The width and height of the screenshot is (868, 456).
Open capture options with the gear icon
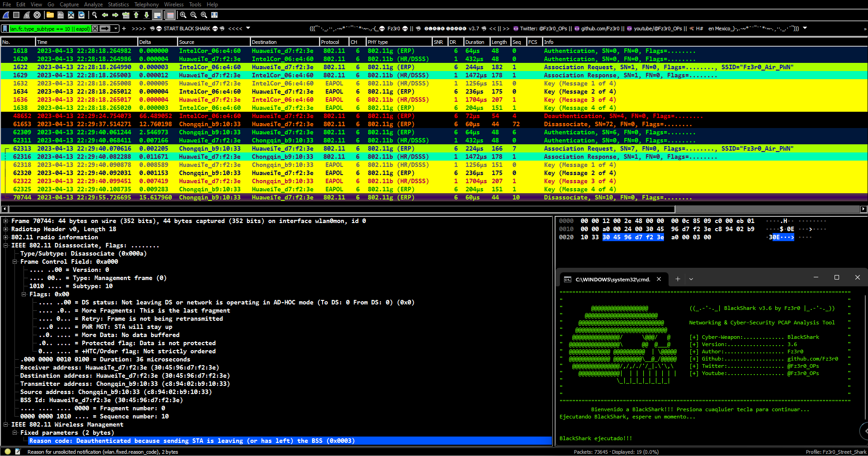(37, 15)
